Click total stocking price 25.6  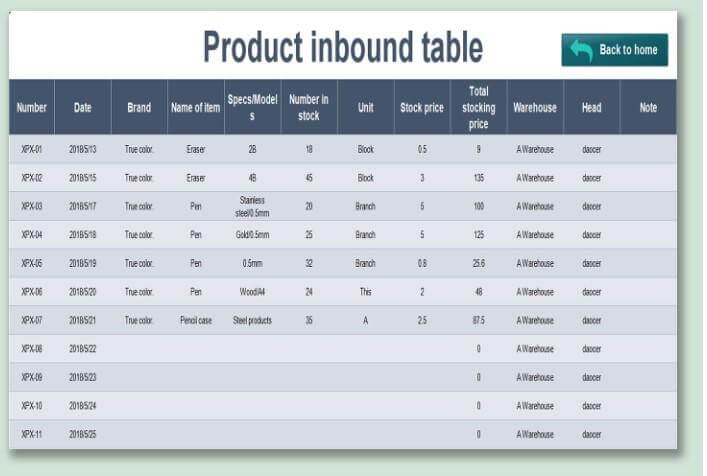479,263
